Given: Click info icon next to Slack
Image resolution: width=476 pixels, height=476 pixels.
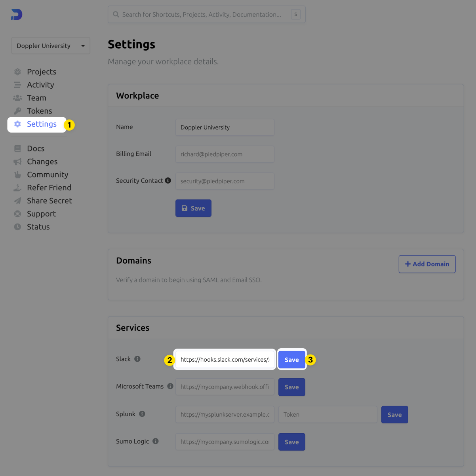Looking at the screenshot, I should (x=137, y=359).
